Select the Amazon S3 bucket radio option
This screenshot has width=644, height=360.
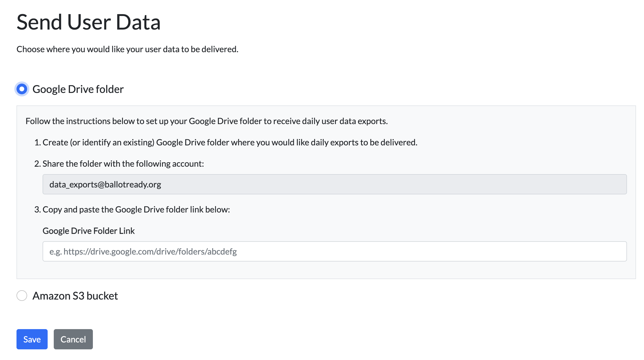tap(22, 296)
